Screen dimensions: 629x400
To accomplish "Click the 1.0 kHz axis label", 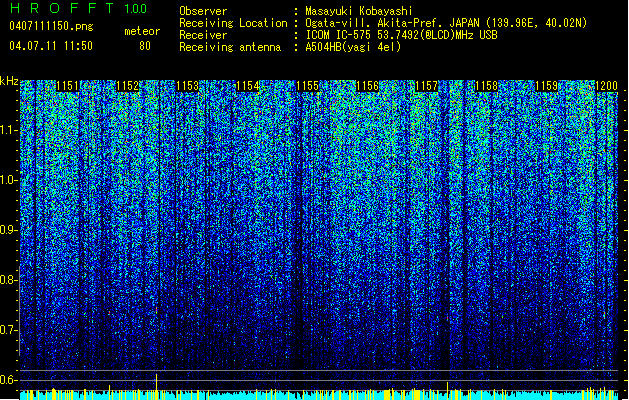I will pos(8,180).
